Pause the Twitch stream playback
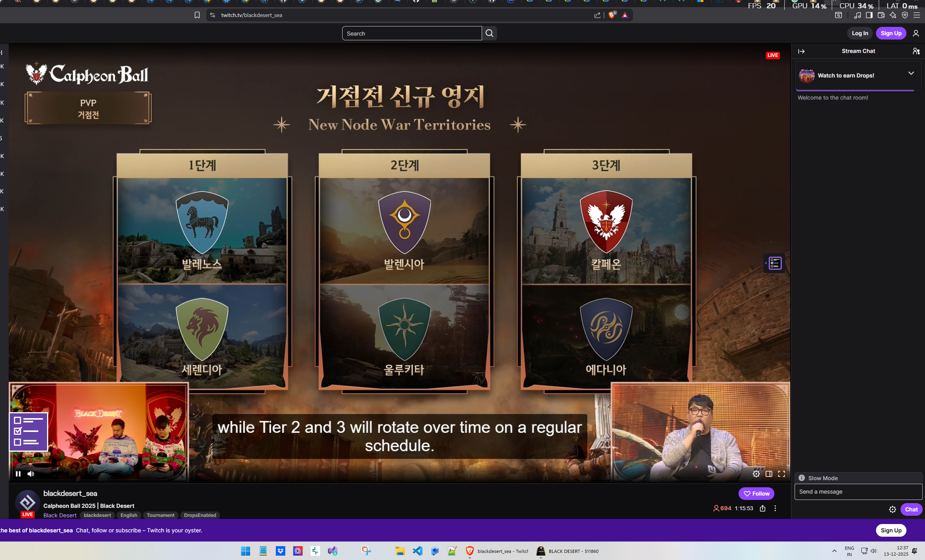 (18, 474)
